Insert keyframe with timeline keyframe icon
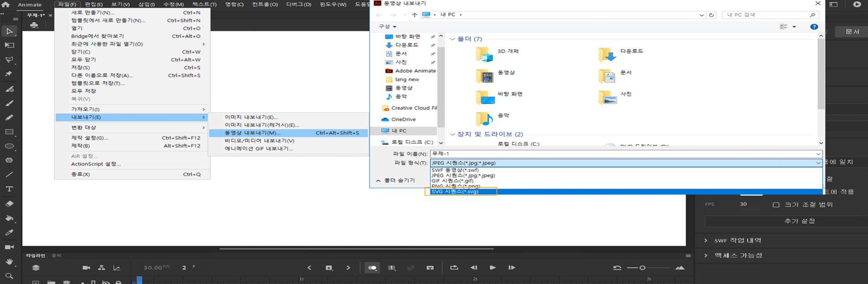This screenshot has width=868, height=284. pos(329,268)
